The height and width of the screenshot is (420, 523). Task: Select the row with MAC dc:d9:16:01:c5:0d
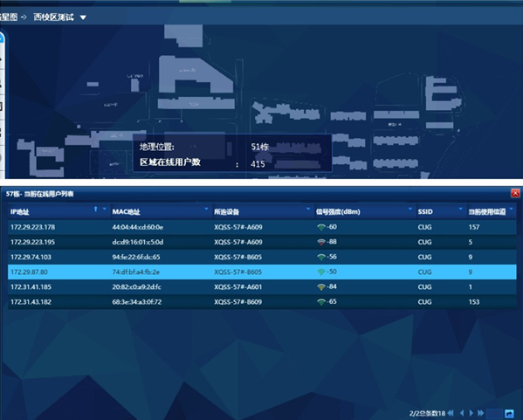click(262, 242)
